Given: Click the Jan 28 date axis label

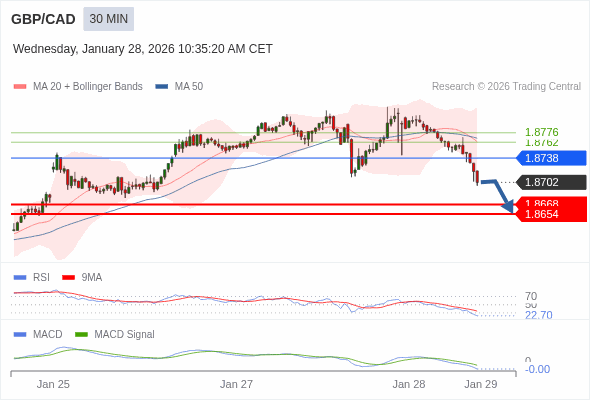Looking at the screenshot, I should click(x=409, y=384).
